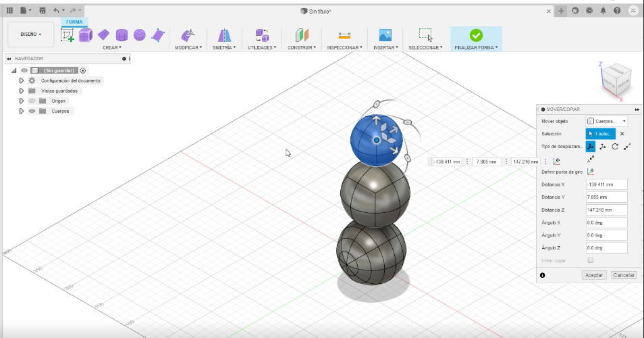
Task: Open the MODIFICAR menu
Action: [188, 48]
